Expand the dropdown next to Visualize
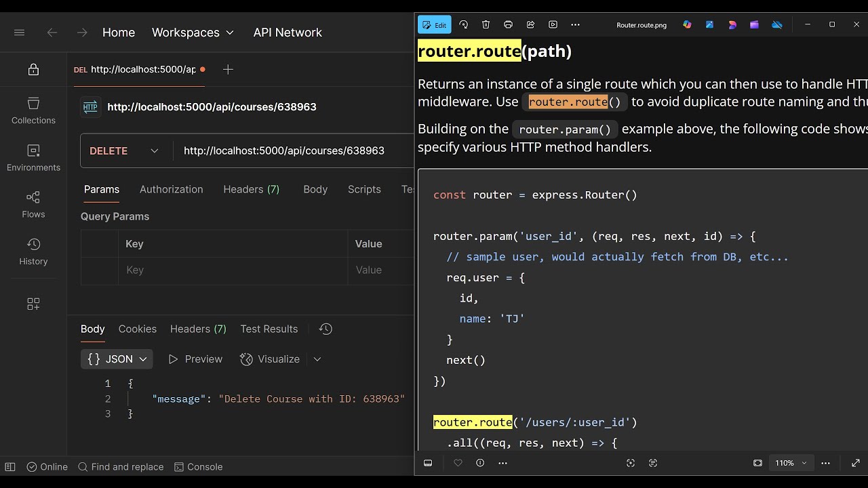This screenshot has height=488, width=868. 317,359
